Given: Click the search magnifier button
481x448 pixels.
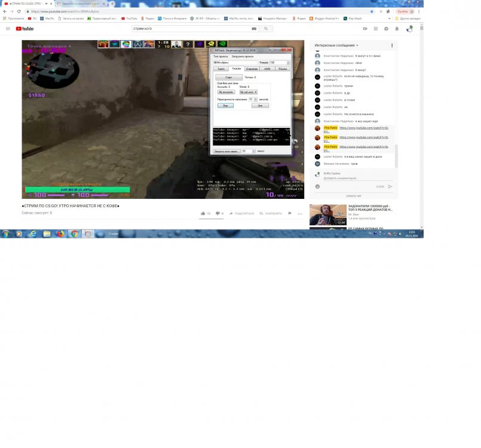Looking at the screenshot, I should (267, 29).
